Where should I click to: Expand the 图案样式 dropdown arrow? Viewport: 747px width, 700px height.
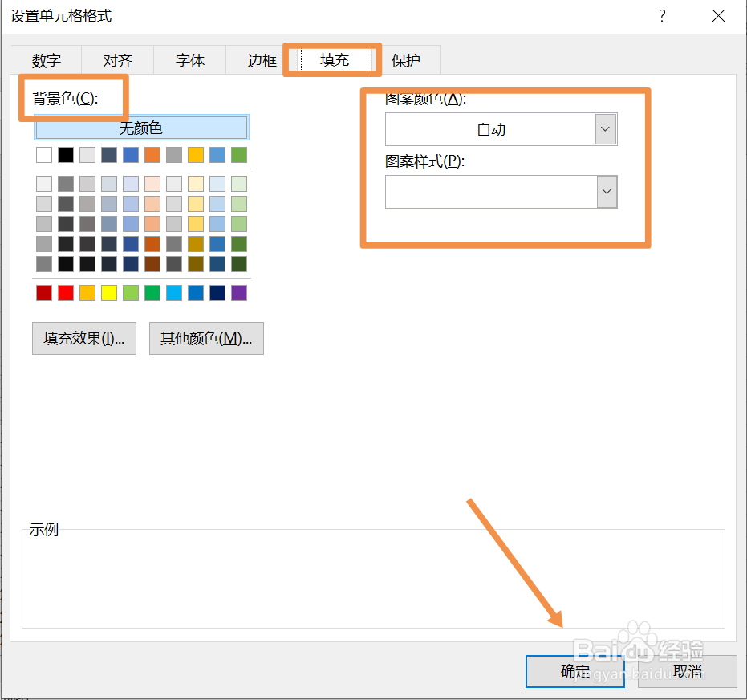click(607, 192)
